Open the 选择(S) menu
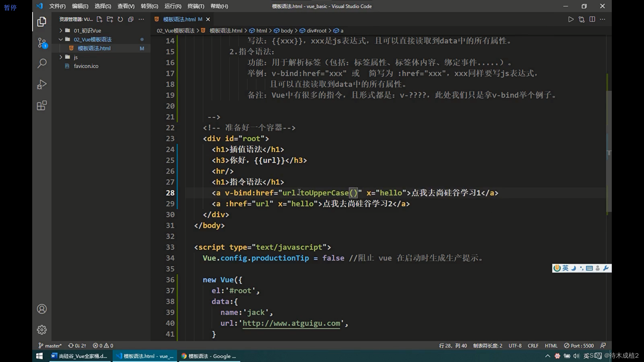This screenshot has height=362, width=644. point(103,6)
